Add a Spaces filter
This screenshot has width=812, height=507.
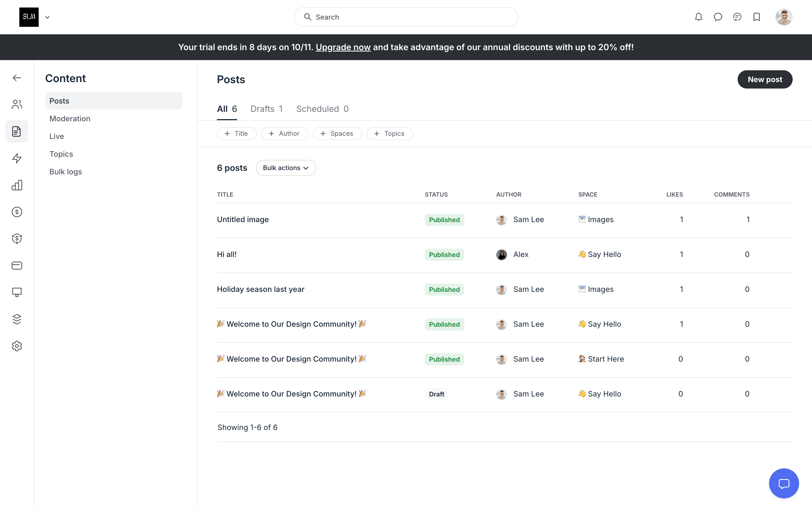tap(337, 134)
